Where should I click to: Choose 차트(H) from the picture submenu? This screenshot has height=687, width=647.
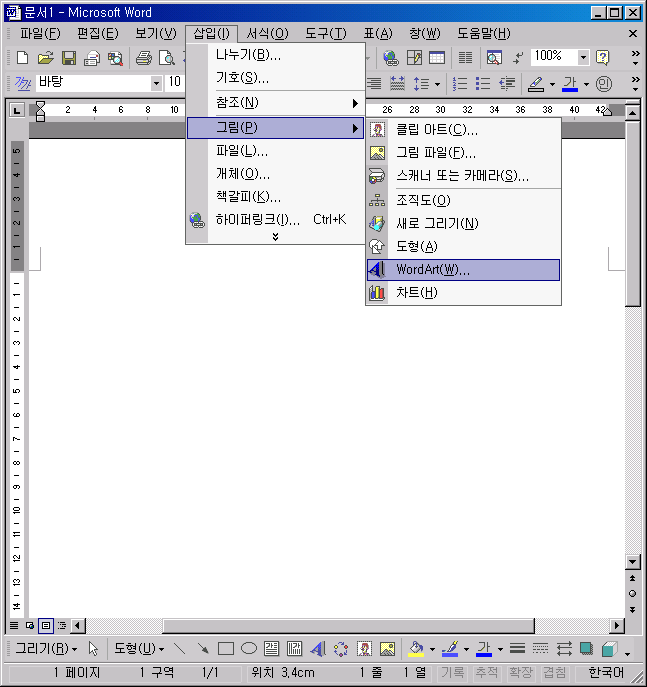pos(463,293)
